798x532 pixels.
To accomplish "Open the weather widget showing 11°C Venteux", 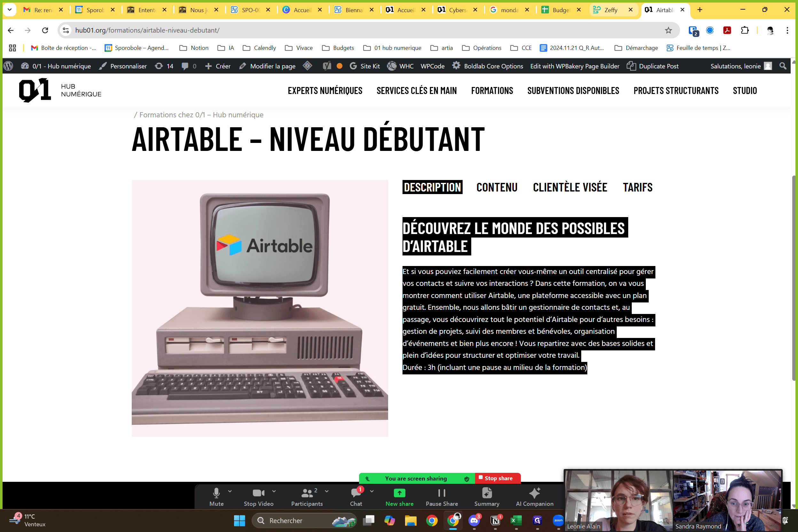I will [27, 520].
